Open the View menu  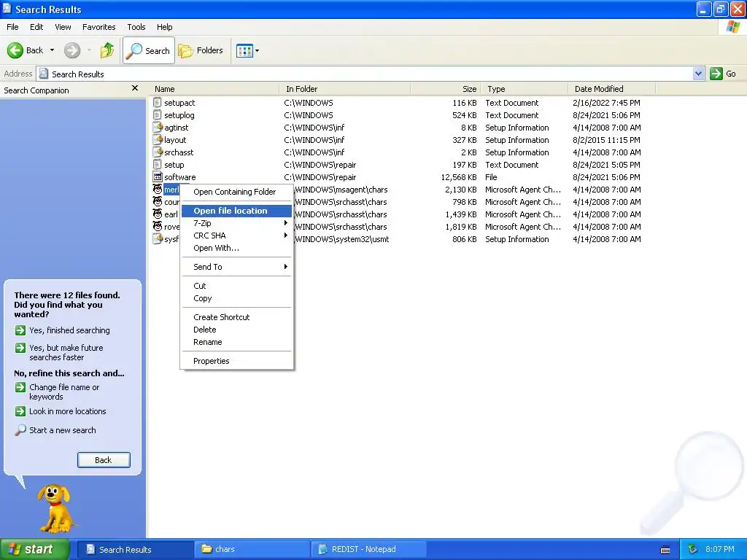point(63,27)
